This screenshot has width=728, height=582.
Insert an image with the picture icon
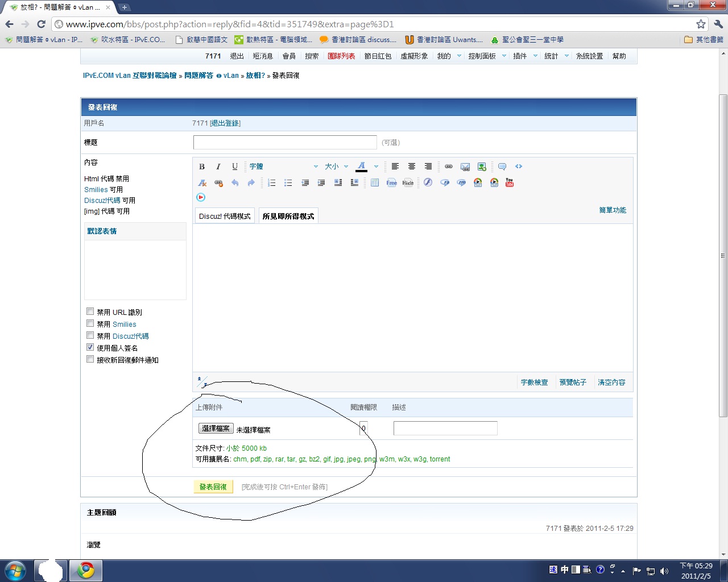coord(482,167)
